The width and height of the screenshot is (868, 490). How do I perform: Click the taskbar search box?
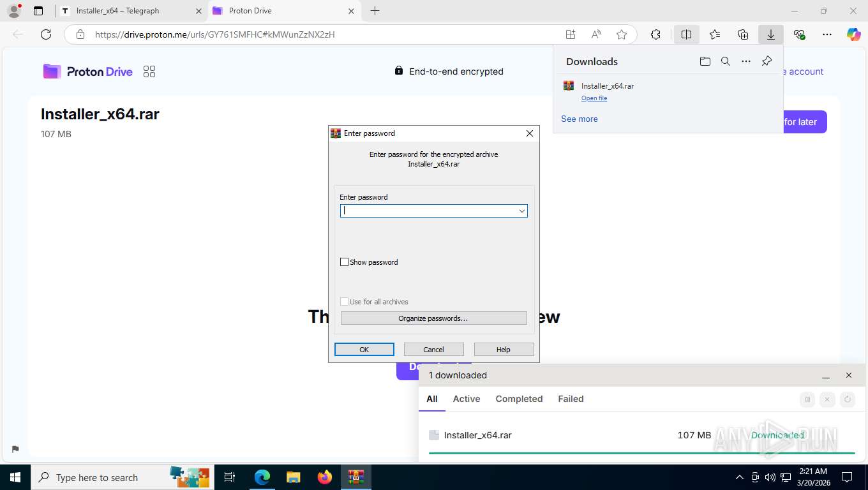tap(121, 477)
